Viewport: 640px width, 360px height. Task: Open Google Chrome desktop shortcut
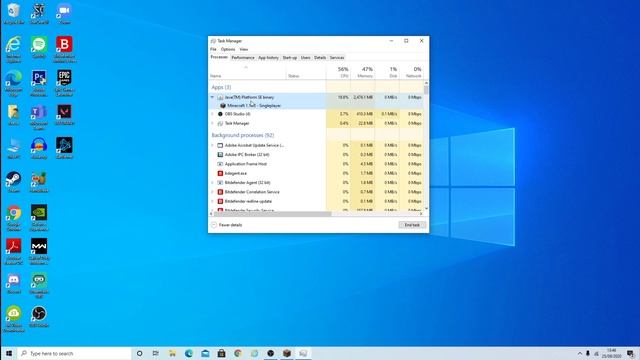[13, 218]
